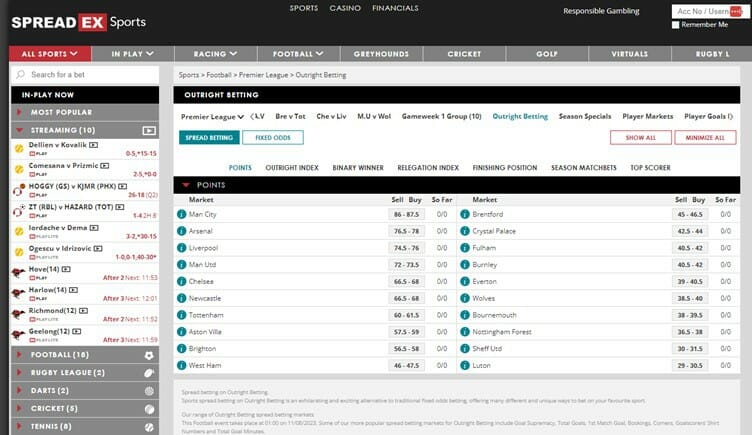Screen dimensions: 752x435
Task: Click the greyhound icon for Geelong(12)
Action: (x=18, y=335)
